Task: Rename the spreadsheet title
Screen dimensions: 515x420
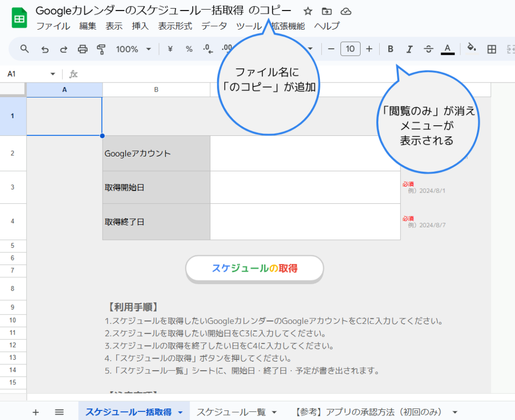Action: pyautogui.click(x=163, y=11)
